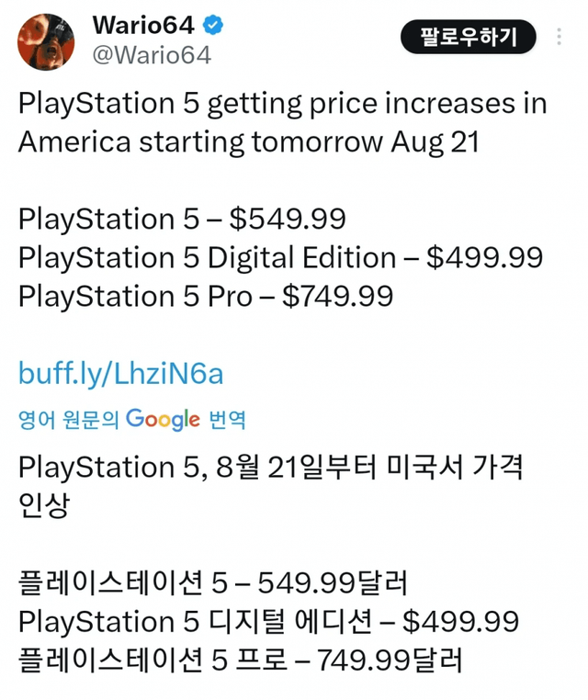The height and width of the screenshot is (700, 588).
Task: Click the 영어 원문의 translation label
Action: pos(69,421)
